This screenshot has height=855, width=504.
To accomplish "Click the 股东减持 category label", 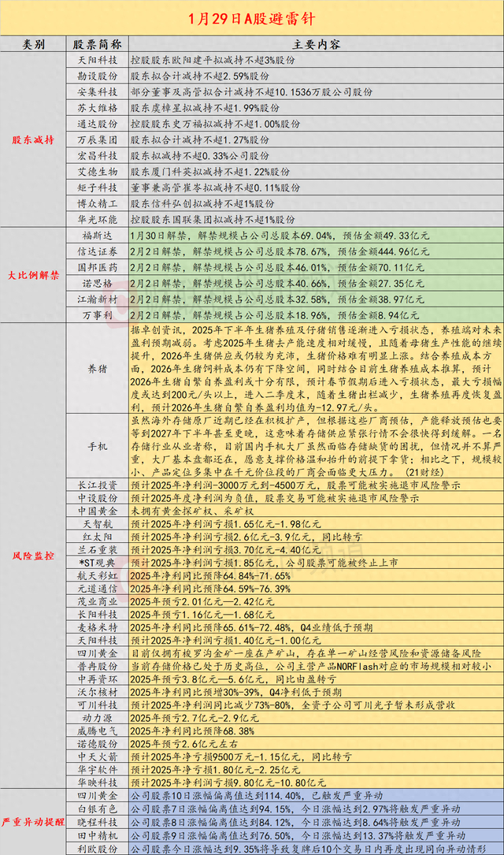I will (33, 140).
